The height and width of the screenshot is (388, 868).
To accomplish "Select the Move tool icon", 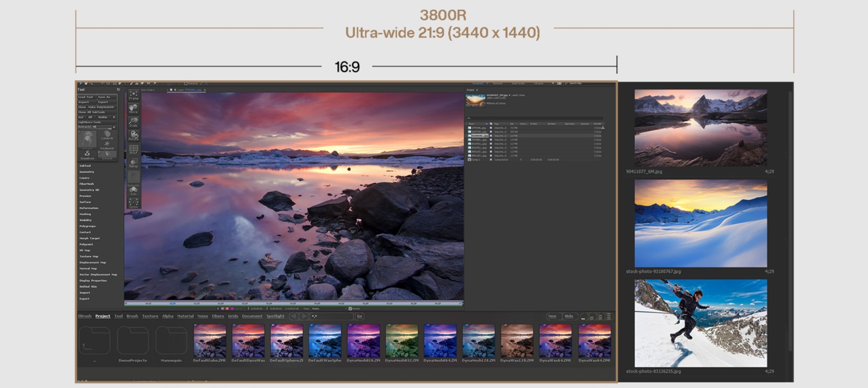I will (133, 108).
